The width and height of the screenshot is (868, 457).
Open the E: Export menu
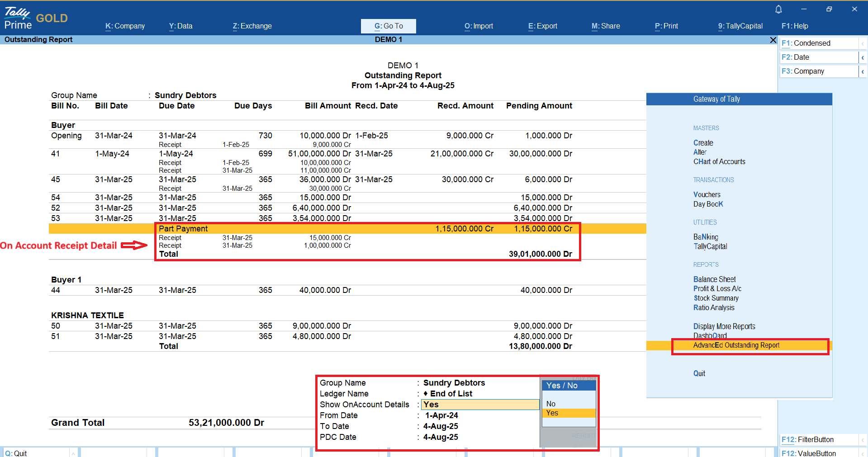click(542, 26)
